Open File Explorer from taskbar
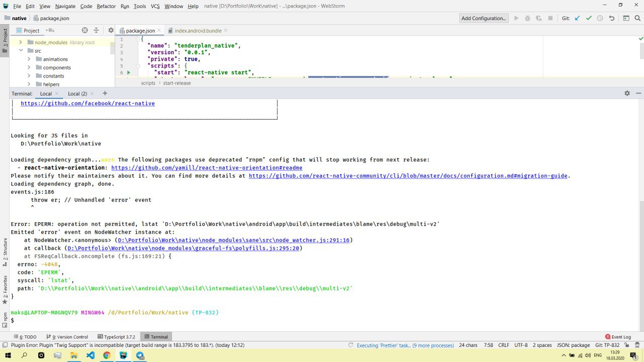Viewport: 644px width, 362px height. click(73, 355)
